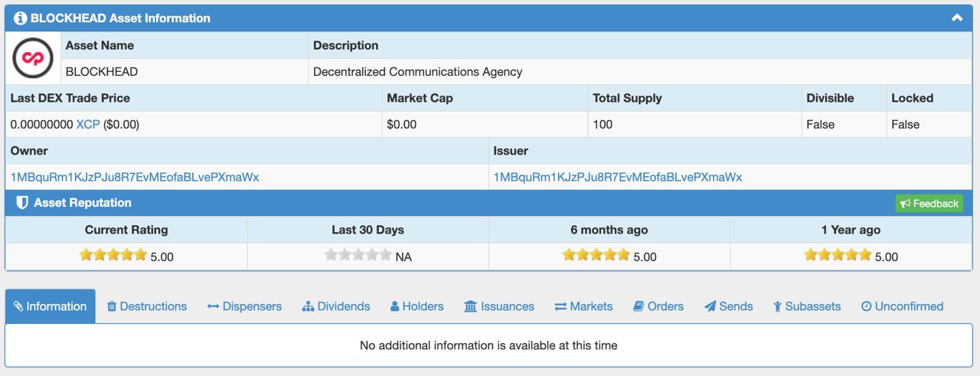Click the shield icon beside Asset Reputation
Image resolution: width=980 pixels, height=376 pixels.
pos(22,203)
